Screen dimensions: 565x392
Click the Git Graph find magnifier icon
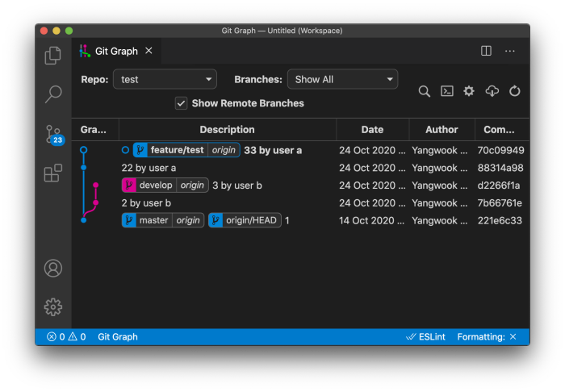pos(424,91)
